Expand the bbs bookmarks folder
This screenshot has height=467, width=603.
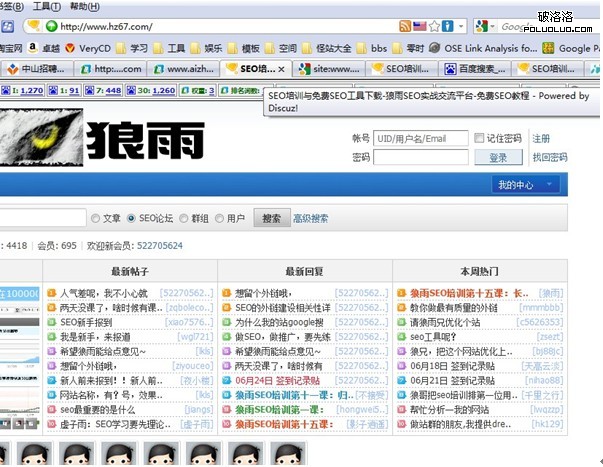pyautogui.click(x=372, y=48)
